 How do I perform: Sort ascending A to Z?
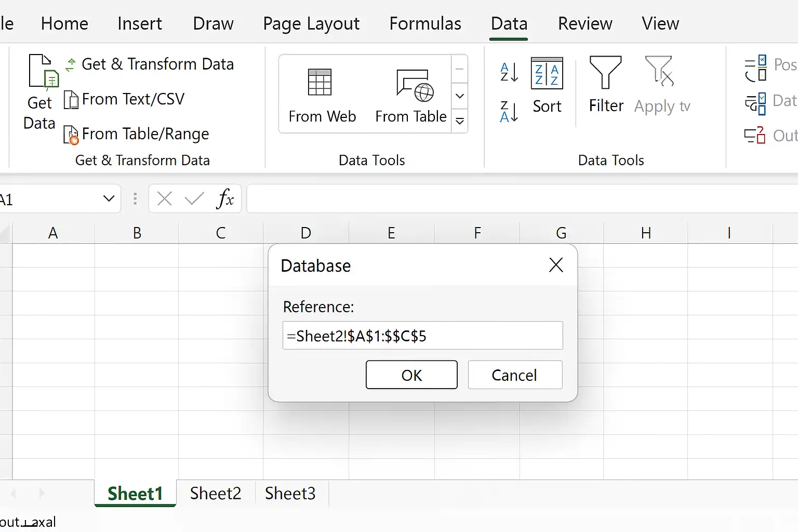tap(509, 72)
